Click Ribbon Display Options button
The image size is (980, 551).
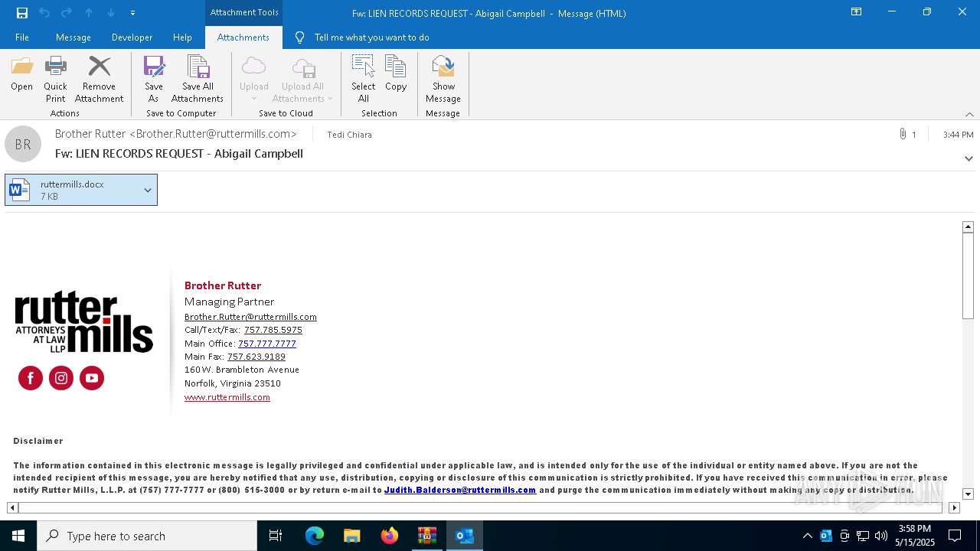(857, 12)
